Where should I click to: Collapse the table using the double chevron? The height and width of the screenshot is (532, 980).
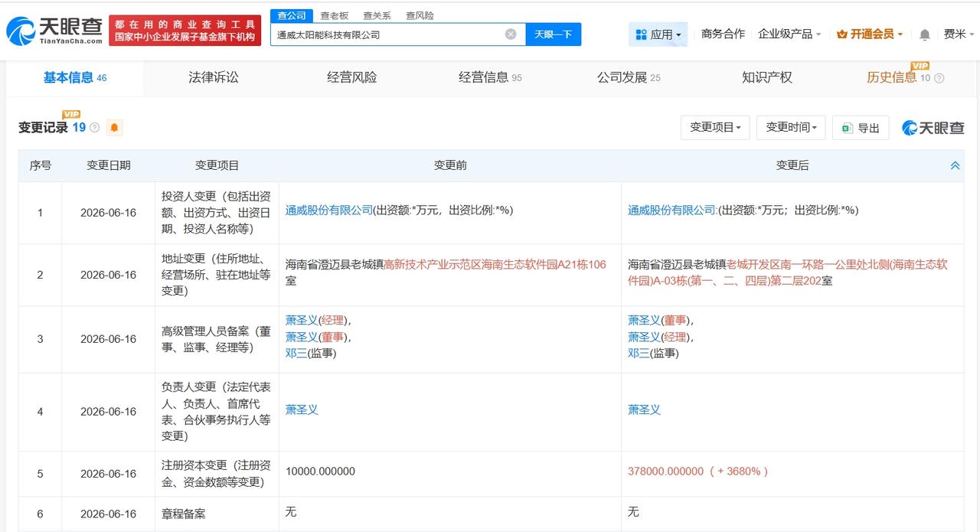(x=955, y=165)
